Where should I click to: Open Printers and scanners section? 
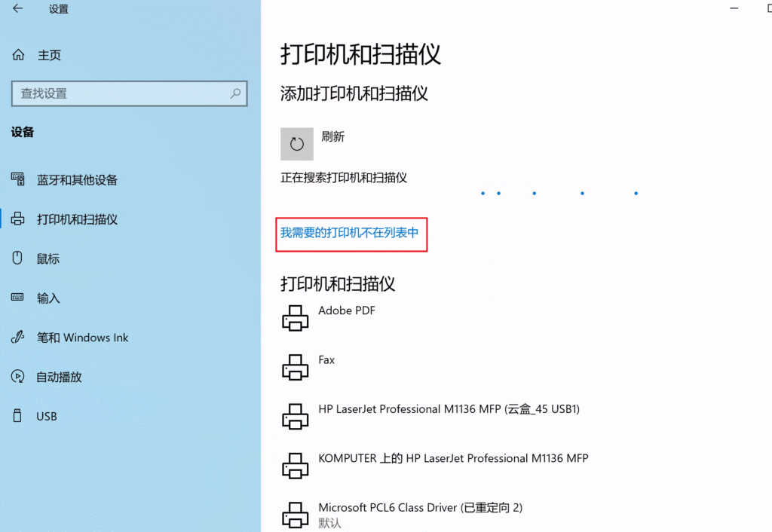[77, 219]
